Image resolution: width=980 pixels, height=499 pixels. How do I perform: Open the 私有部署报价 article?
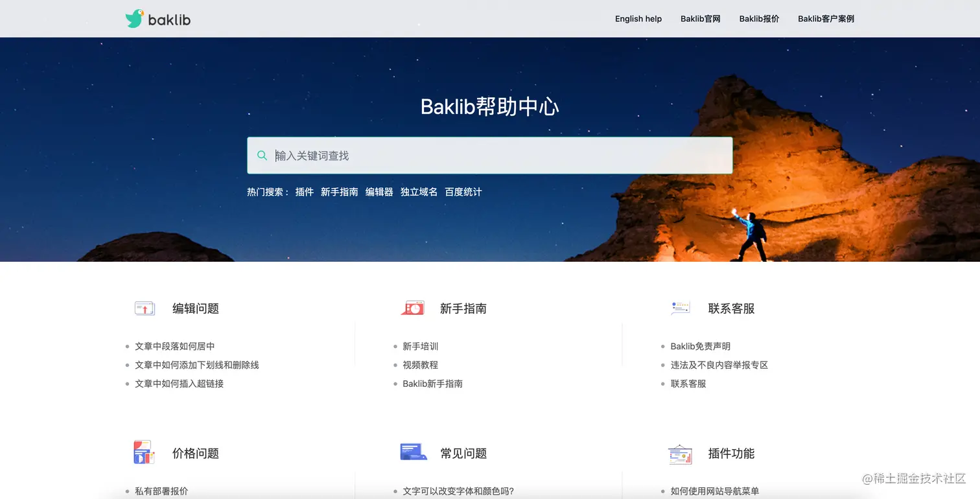161,491
